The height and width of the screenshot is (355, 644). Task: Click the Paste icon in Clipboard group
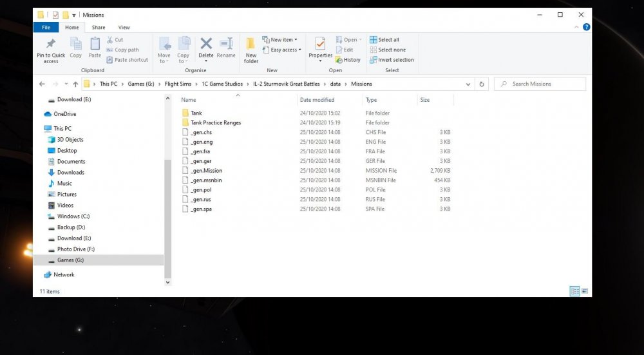95,44
